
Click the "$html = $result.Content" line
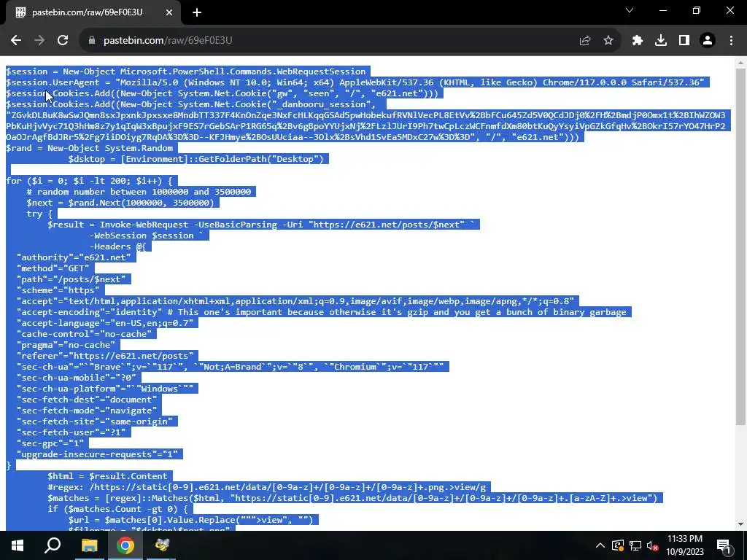[x=107, y=477]
